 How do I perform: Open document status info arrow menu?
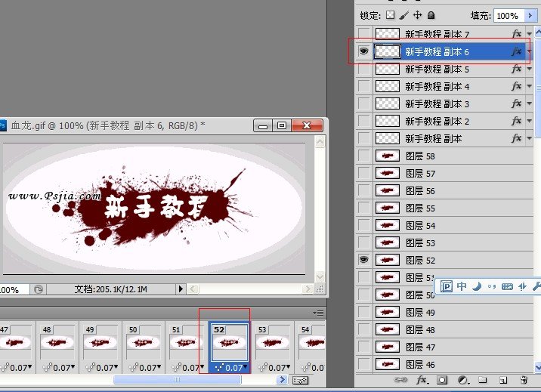tap(181, 289)
